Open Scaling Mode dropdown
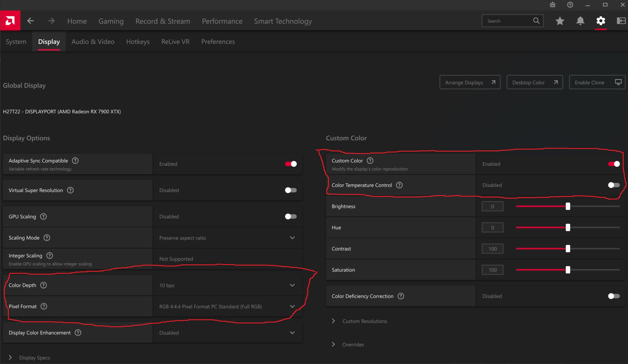The width and height of the screenshot is (628, 364). coord(228,238)
